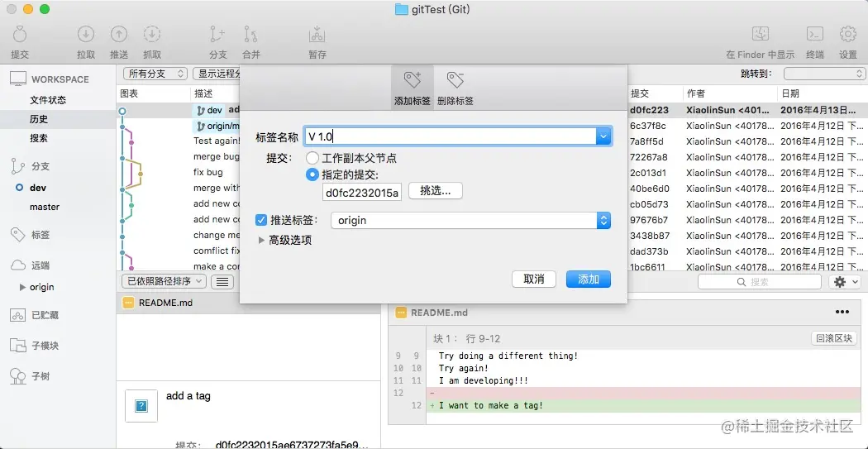
Task: Open the gear options dropdown near search
Action: click(x=845, y=282)
